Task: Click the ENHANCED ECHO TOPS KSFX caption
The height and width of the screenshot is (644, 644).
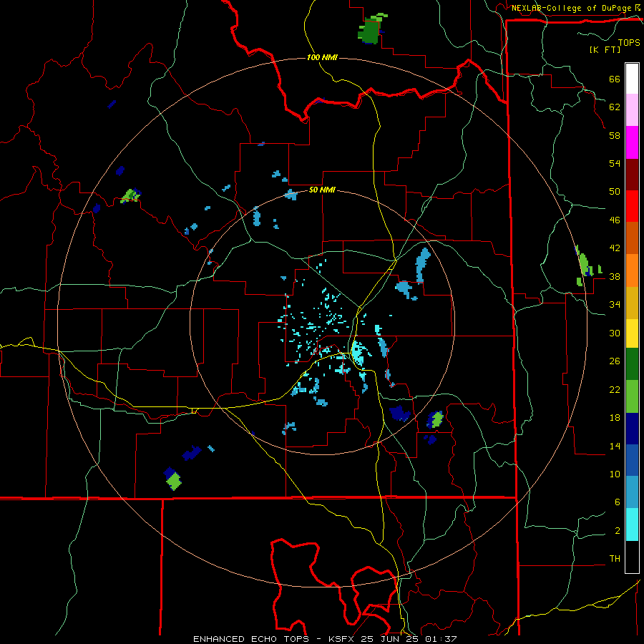Action: [x=325, y=639]
